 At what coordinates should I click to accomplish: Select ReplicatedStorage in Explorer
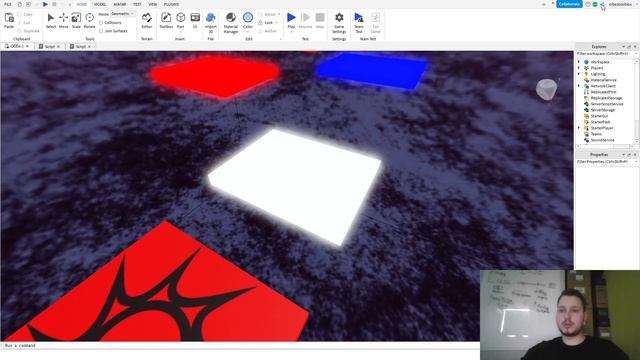[x=606, y=98]
